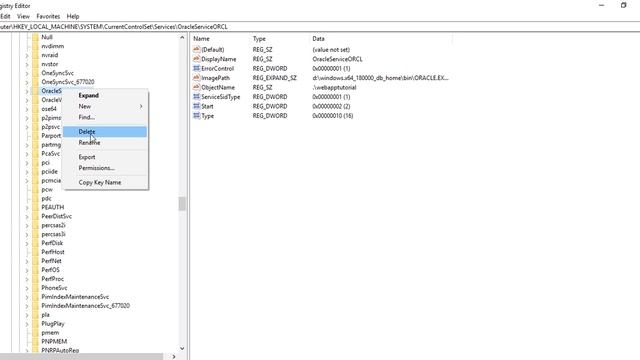The width and height of the screenshot is (640, 360).
Task: Select the ImagePath value name
Action: point(216,78)
